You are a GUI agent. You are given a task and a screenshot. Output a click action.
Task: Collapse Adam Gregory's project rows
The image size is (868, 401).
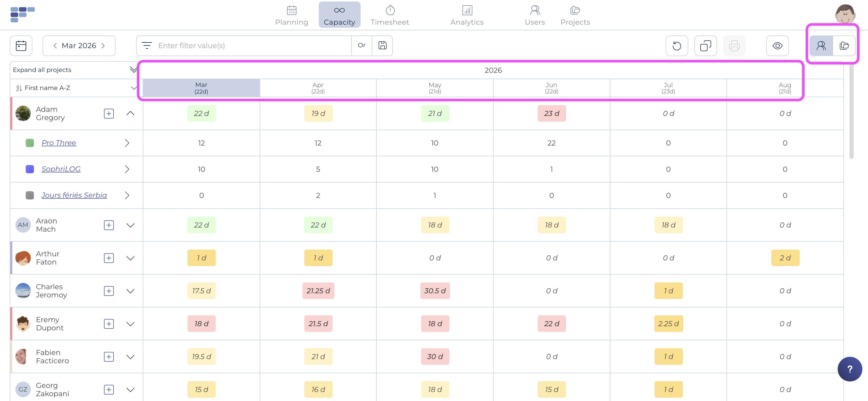(130, 114)
